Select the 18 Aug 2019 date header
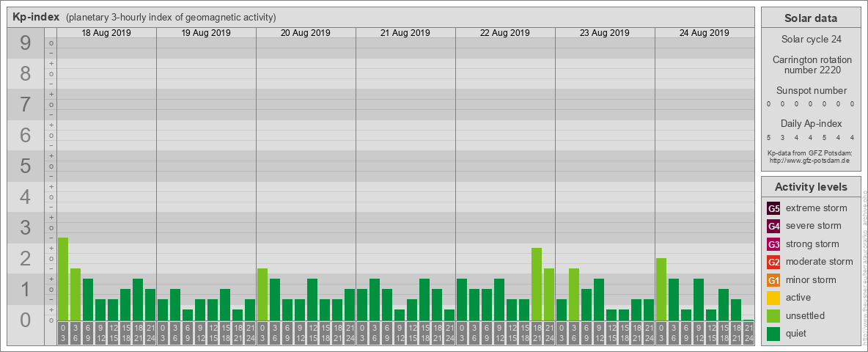 pos(106,33)
